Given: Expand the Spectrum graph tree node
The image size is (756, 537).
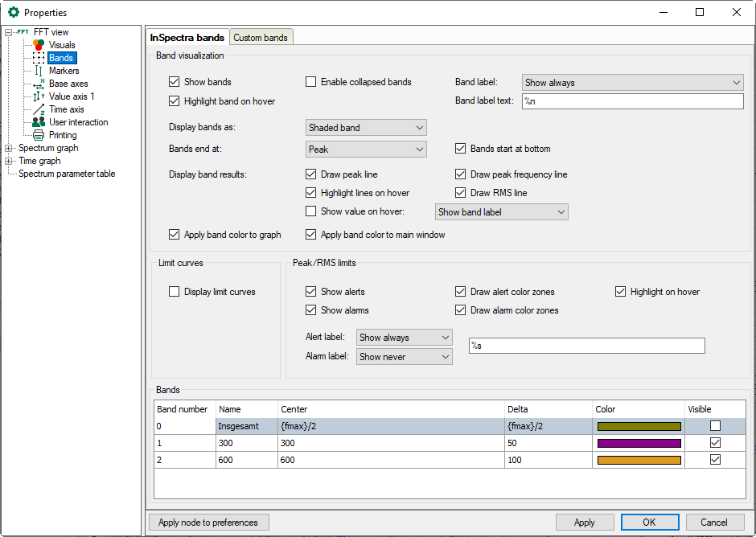Looking at the screenshot, I should [x=9, y=148].
